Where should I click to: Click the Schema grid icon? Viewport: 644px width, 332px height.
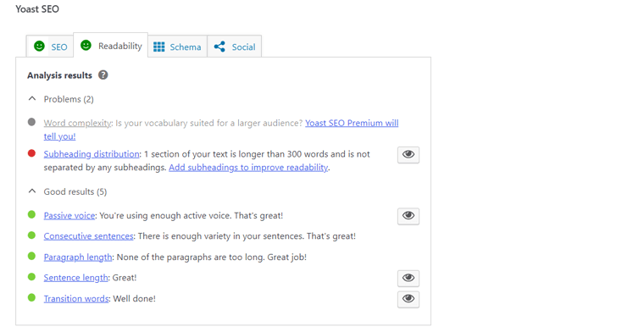coord(159,47)
